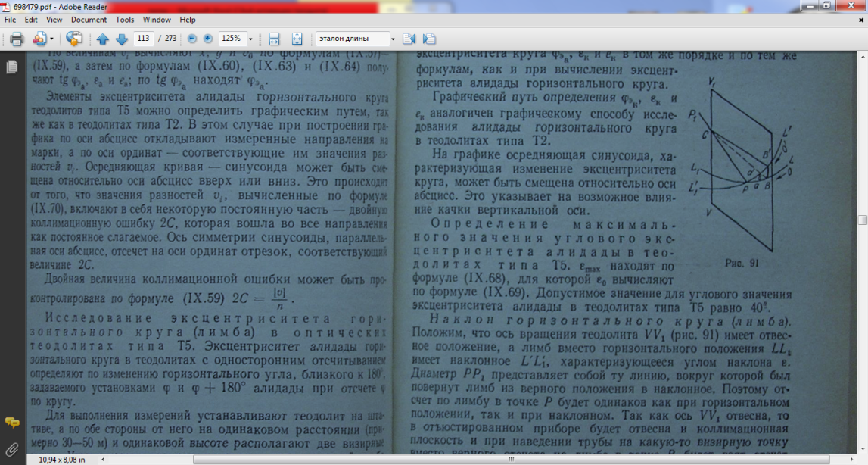Go to previous page arrow

(x=102, y=39)
